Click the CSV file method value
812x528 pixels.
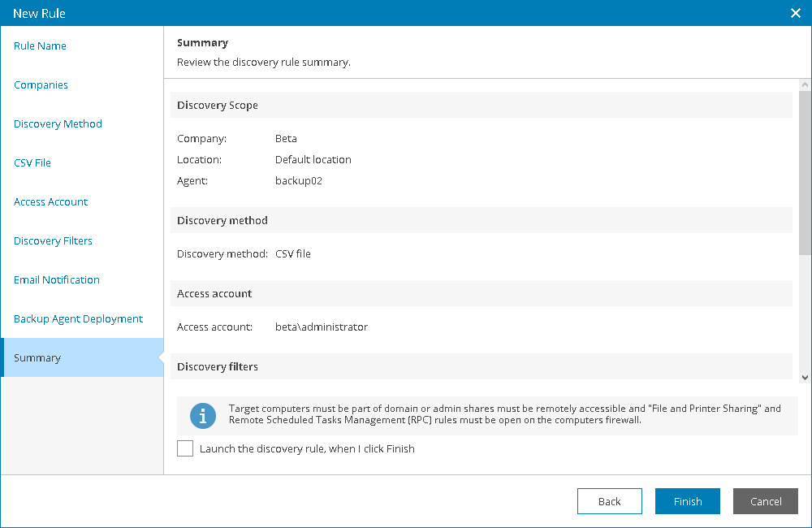[293, 254]
